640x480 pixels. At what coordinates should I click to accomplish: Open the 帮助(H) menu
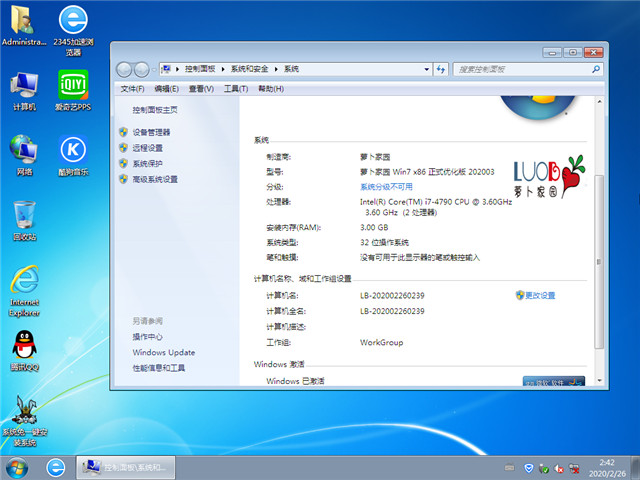pyautogui.click(x=271, y=89)
